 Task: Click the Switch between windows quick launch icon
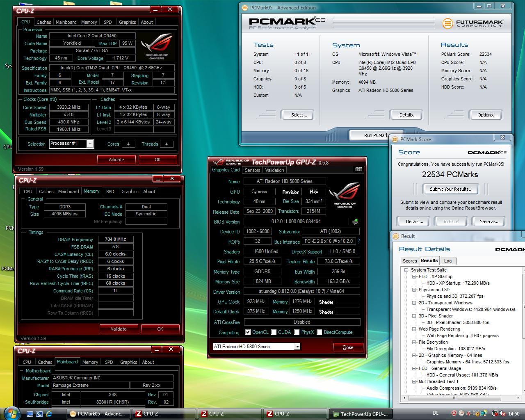[39, 414]
